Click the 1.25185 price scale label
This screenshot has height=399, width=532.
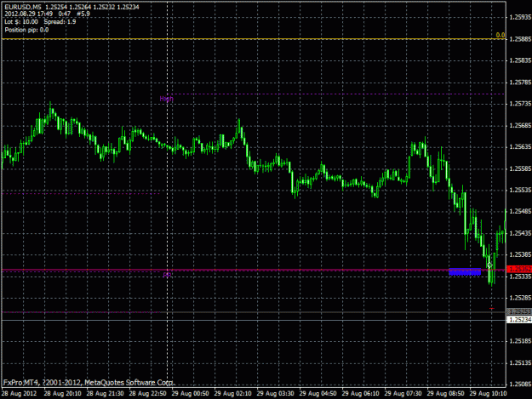(x=520, y=341)
